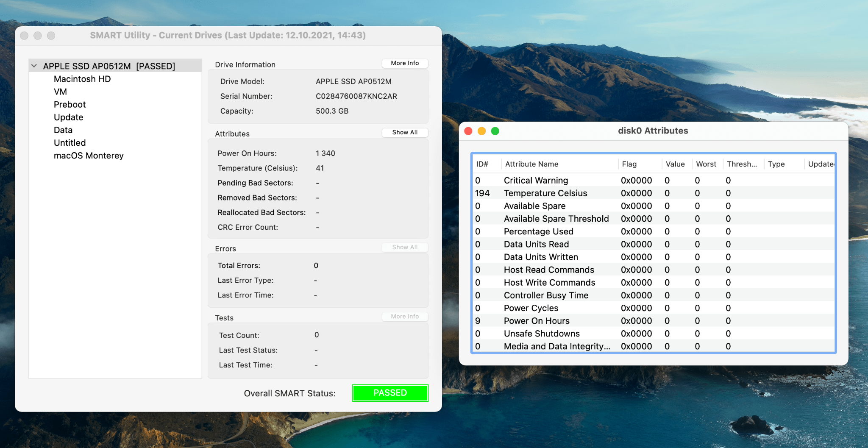Select the Critical Warning attribute row
This screenshot has width=868, height=448.
(653, 180)
